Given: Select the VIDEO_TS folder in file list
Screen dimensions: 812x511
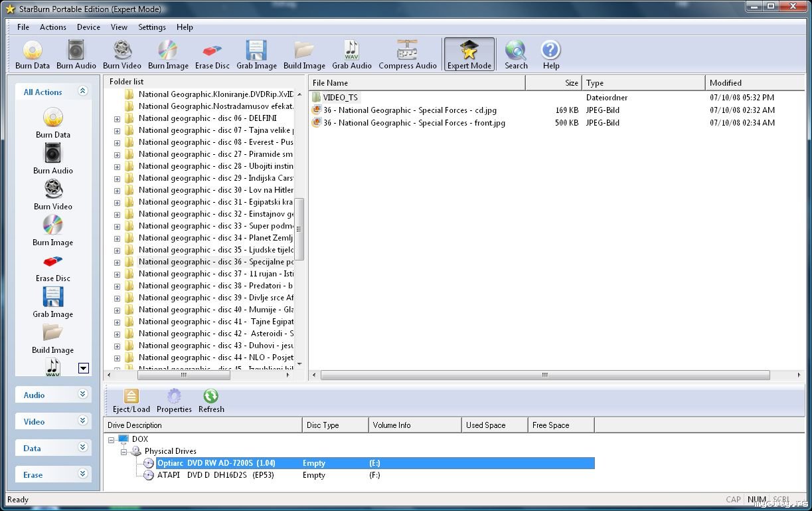Looking at the screenshot, I should [340, 98].
